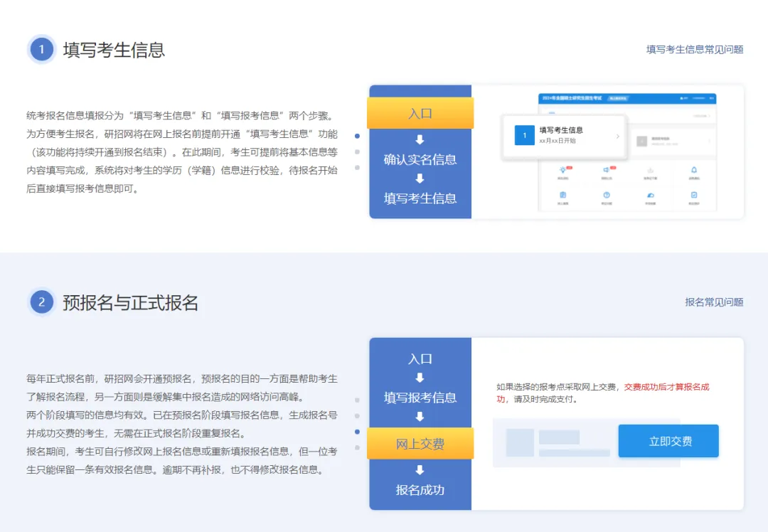Click the active blue slide dot in section 2
This screenshot has height=532, width=768.
357,432
